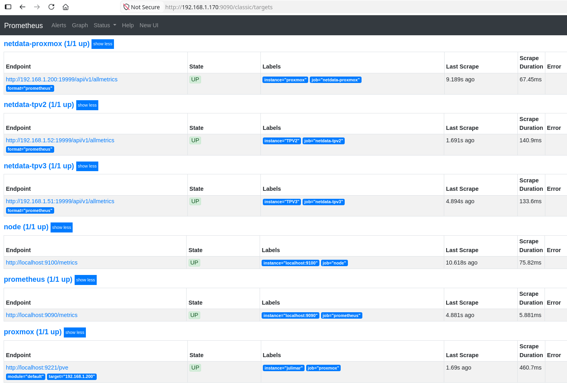Click the job="node" label badge
The height and width of the screenshot is (392, 567).
point(334,263)
